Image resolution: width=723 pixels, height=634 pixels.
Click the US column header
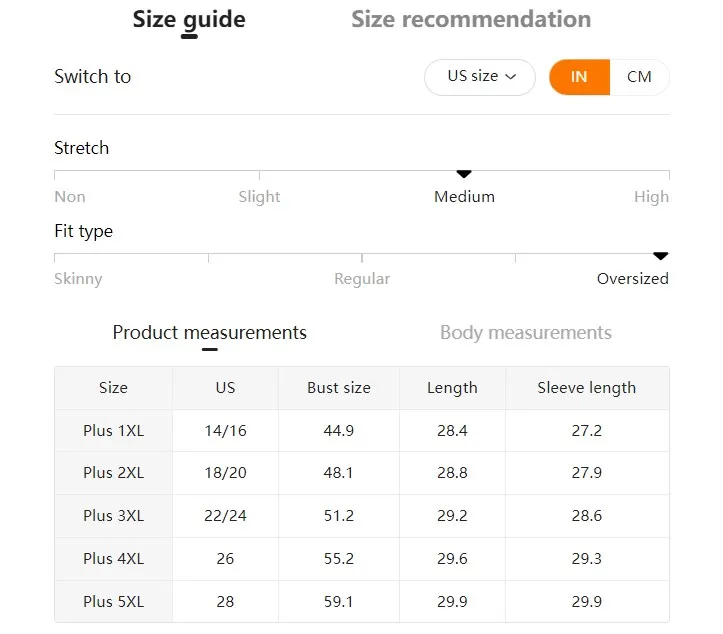[225, 388]
